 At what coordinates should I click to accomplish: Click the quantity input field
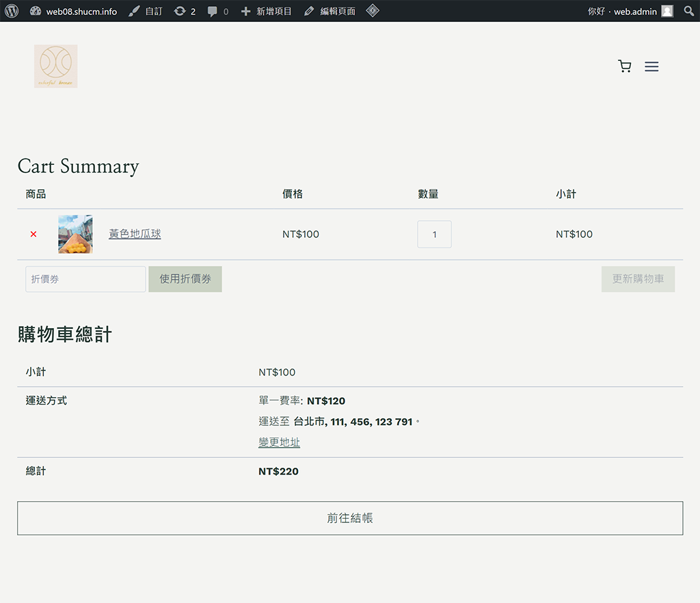(x=434, y=234)
